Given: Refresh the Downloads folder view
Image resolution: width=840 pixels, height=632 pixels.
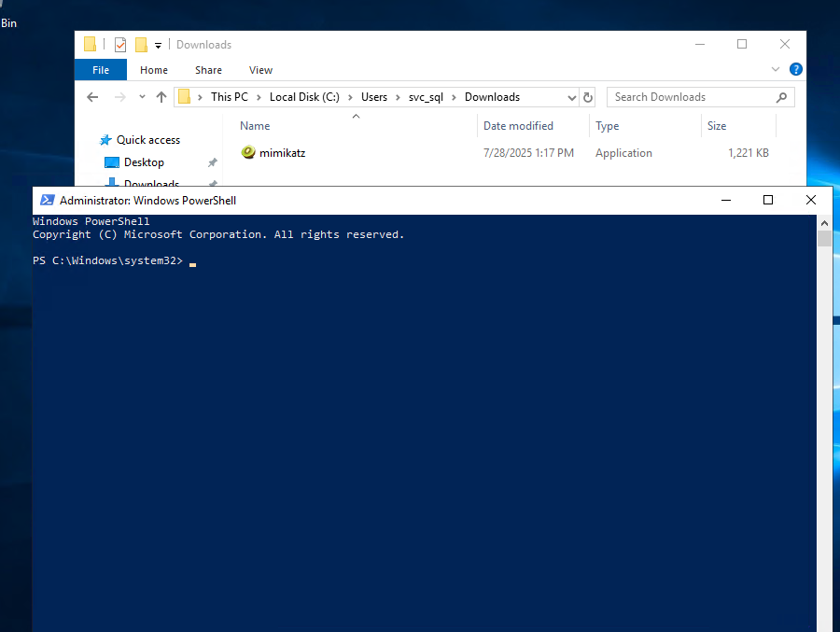Looking at the screenshot, I should [588, 98].
